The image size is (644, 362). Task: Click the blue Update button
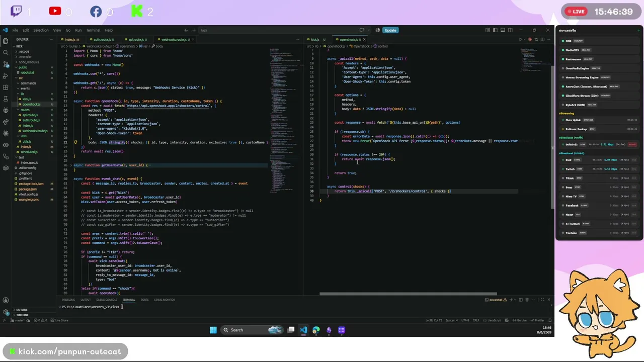coord(390,30)
